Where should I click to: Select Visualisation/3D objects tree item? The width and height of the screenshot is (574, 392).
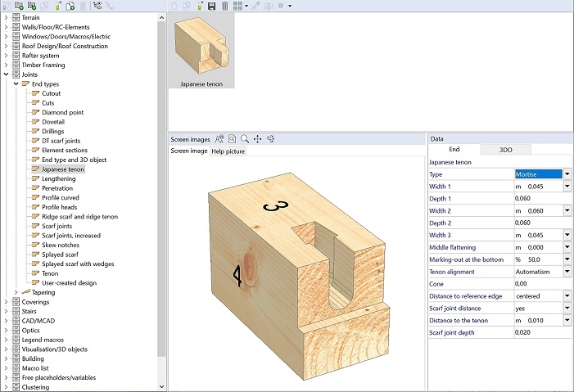[55, 349]
